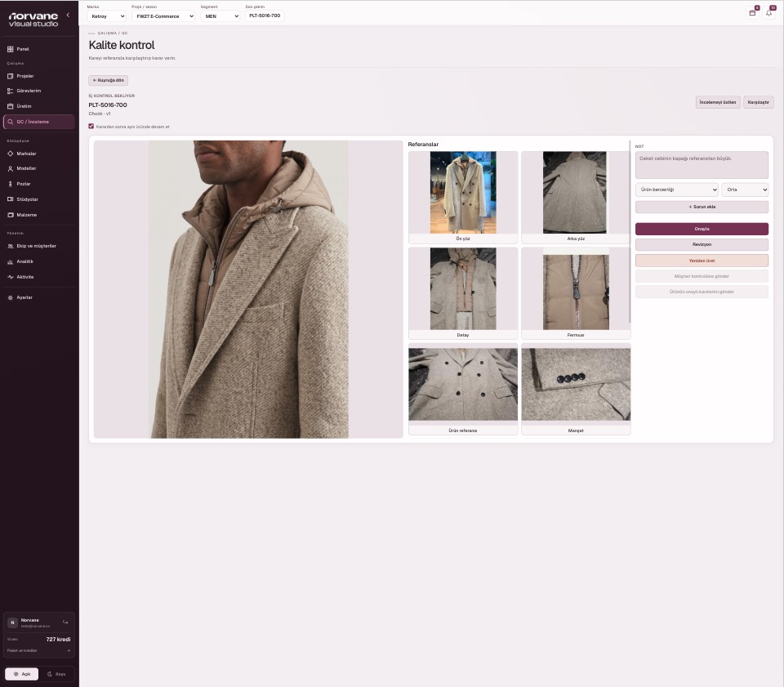
Task: Click the Karşılaştır button
Action: (x=759, y=102)
